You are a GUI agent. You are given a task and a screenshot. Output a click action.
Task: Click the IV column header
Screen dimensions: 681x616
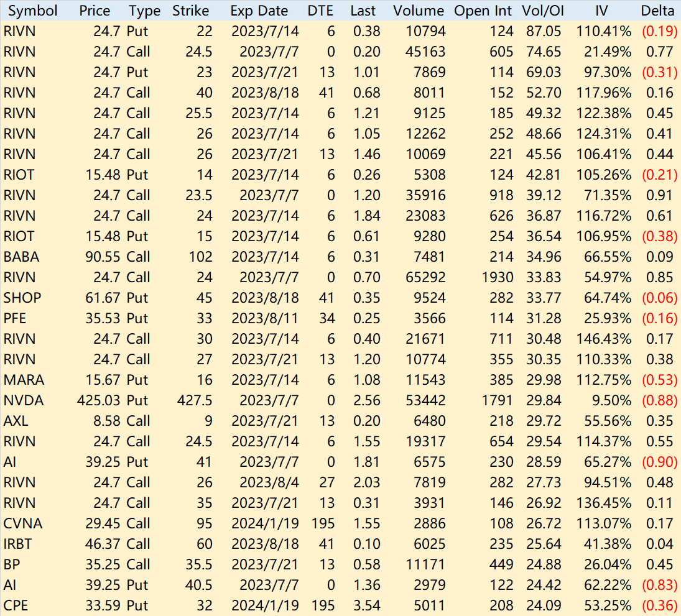click(x=601, y=11)
